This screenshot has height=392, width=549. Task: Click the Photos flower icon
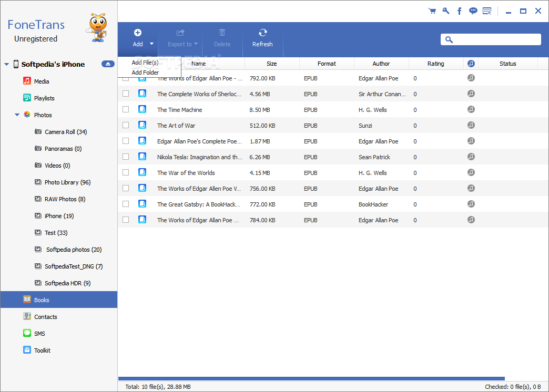point(27,115)
